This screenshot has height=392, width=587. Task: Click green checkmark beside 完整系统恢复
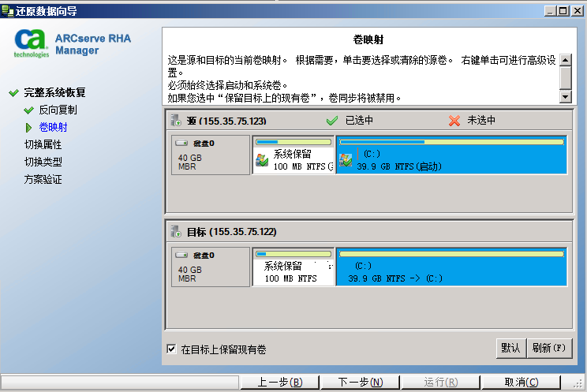click(x=14, y=92)
